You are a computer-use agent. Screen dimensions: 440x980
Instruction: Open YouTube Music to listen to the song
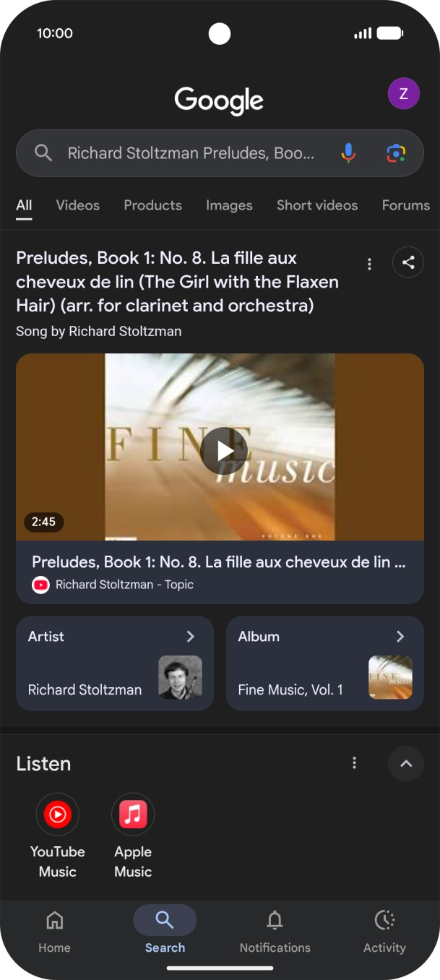[57, 814]
